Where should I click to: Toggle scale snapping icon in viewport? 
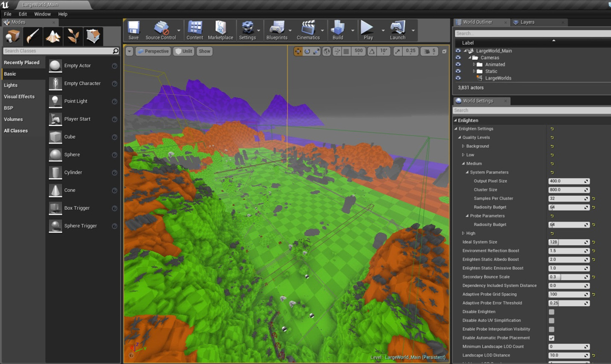pos(397,51)
